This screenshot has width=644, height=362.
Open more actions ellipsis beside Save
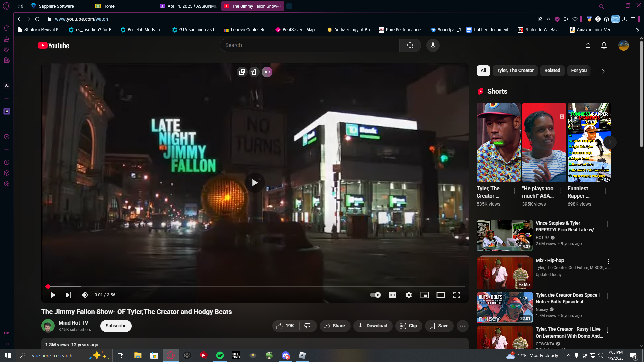click(462, 326)
